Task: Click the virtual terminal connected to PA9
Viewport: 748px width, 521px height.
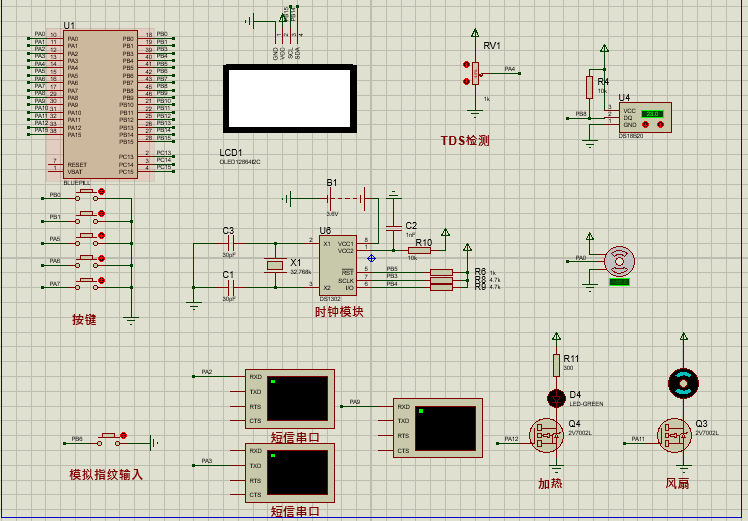Action: (x=438, y=428)
